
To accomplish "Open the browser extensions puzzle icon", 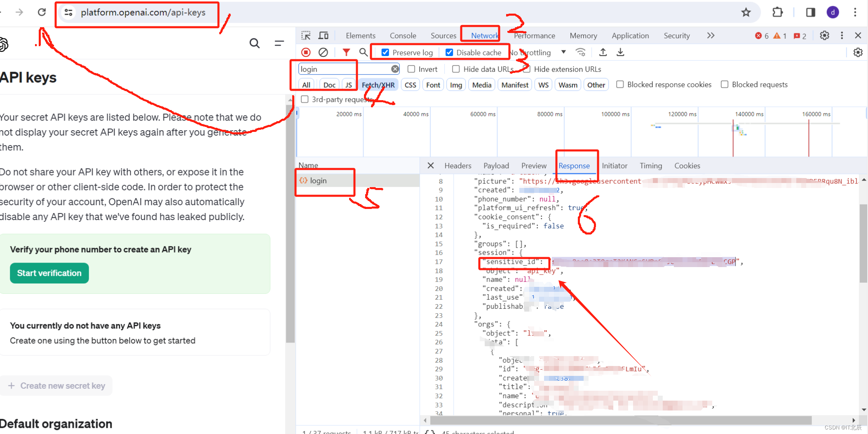I will [x=777, y=12].
